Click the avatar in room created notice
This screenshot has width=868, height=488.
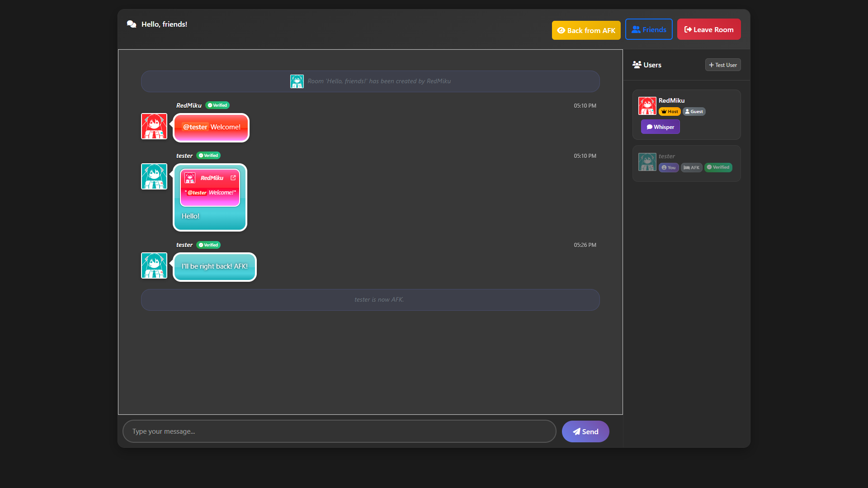297,81
